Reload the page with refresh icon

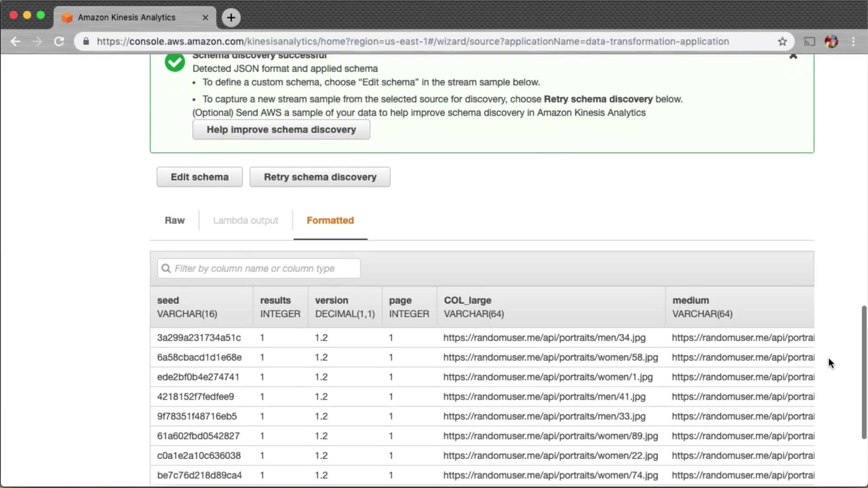pos(59,42)
